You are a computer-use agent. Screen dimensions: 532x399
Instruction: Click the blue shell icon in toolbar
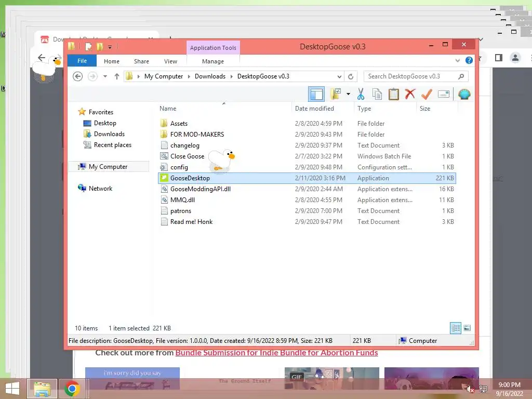pyautogui.click(x=464, y=94)
